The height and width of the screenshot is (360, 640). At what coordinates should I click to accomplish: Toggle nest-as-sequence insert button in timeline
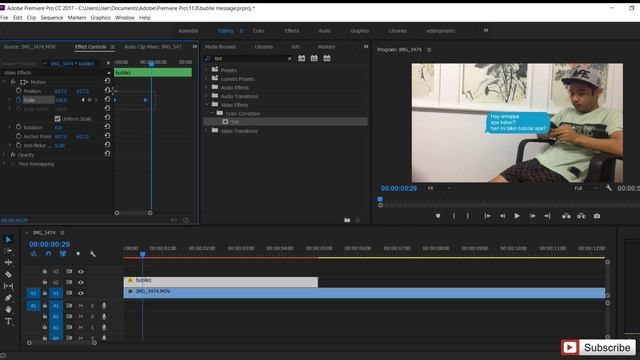pyautogui.click(x=33, y=254)
